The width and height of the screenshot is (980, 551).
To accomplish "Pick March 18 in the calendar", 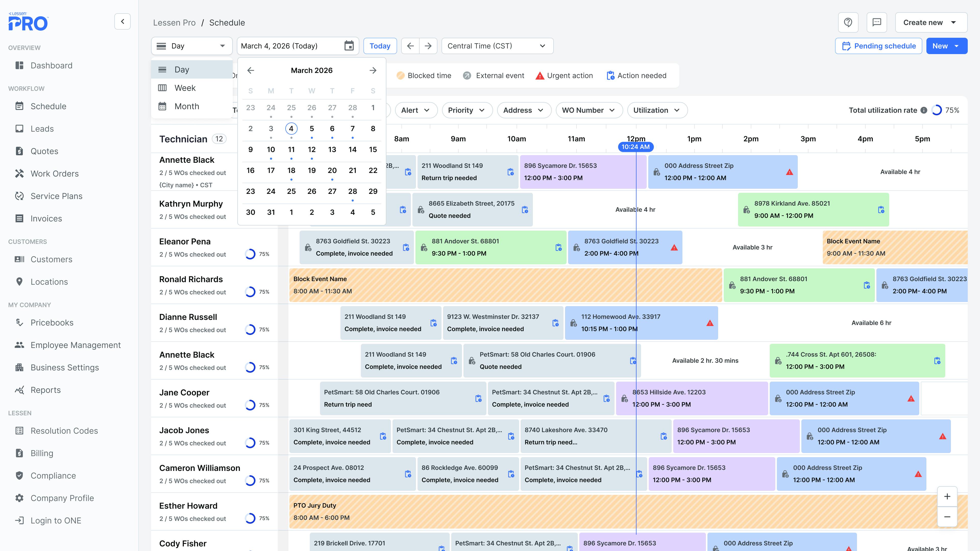I will click(x=291, y=170).
